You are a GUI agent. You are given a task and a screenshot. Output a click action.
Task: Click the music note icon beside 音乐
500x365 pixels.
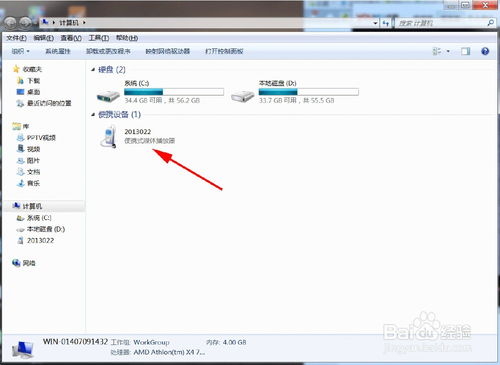coord(21,183)
